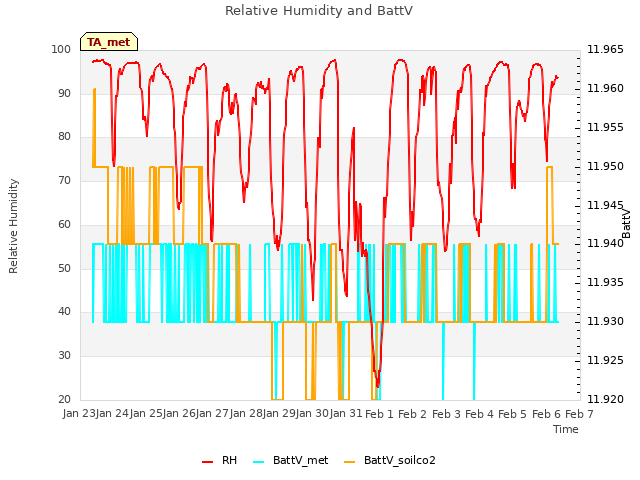This screenshot has height=480, width=640.
Task: Click the red RH legend color marker
Action: point(207,462)
